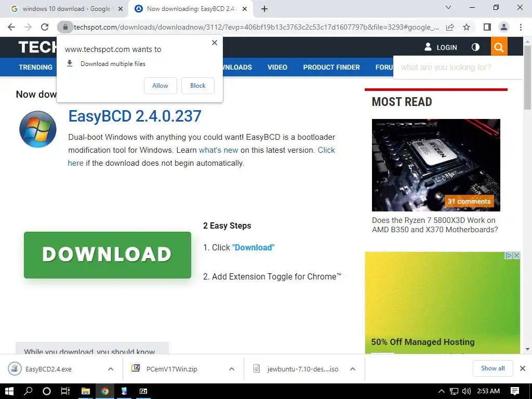The image size is (532, 399).
Task: Open the Ryzen CPU article thumbnail
Action: click(x=436, y=165)
